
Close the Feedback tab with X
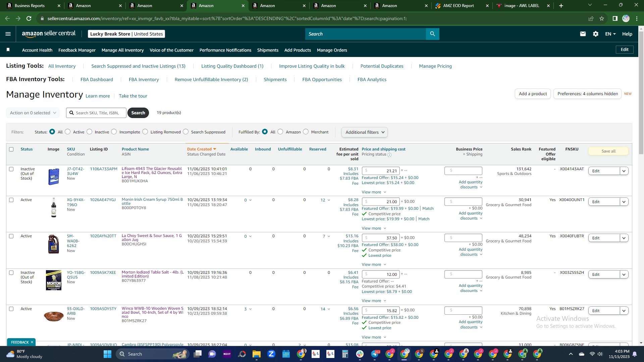coord(32,342)
